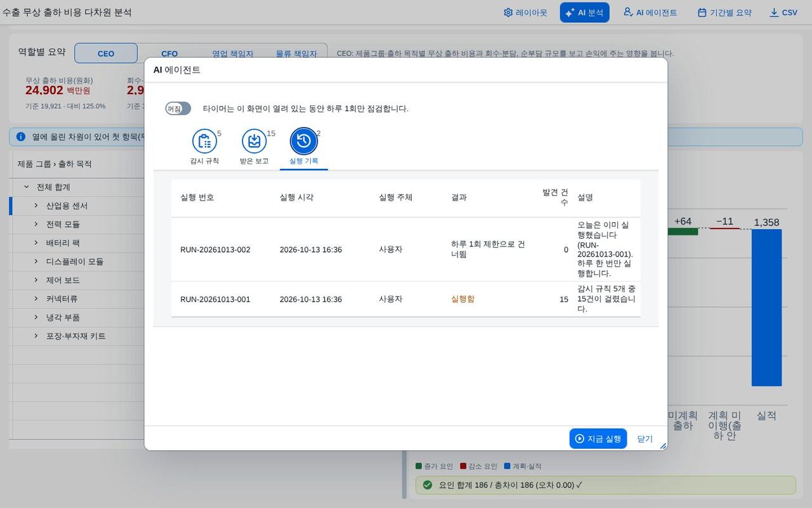Open the 레이아웃 layout settings
The image size is (812, 508).
(525, 13)
